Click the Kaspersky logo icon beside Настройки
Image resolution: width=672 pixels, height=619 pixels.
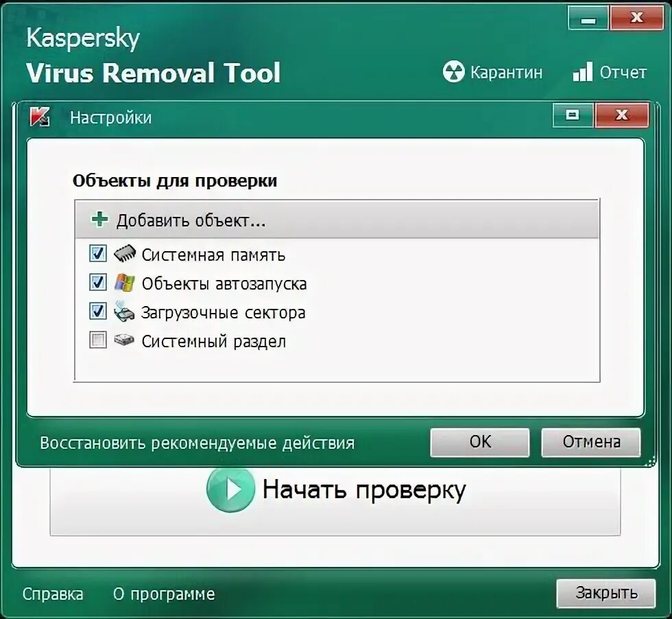tap(40, 116)
